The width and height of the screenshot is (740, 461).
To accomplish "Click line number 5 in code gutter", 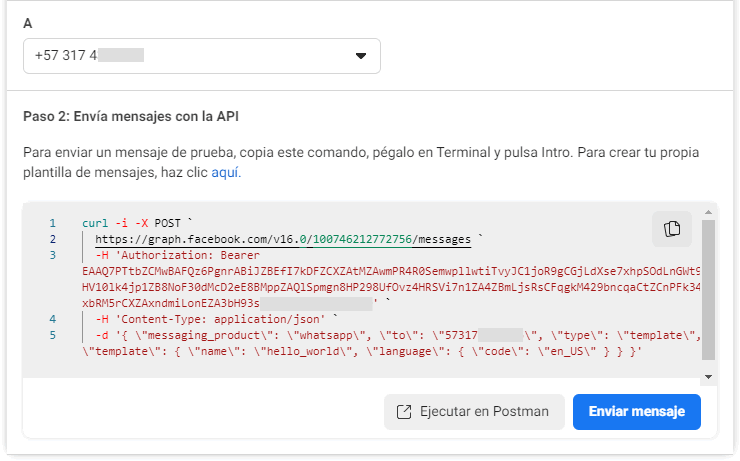I will (52, 335).
